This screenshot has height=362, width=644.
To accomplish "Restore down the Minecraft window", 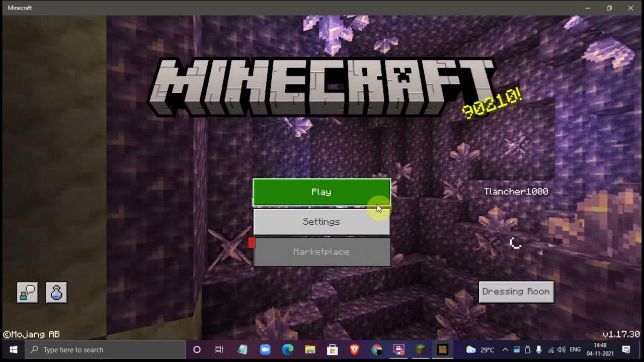I will click(609, 8).
